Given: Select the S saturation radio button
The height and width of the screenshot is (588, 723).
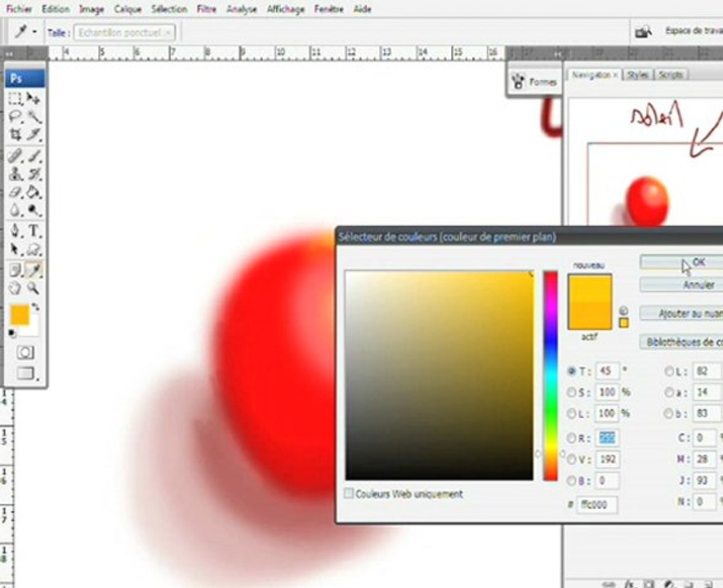Looking at the screenshot, I should [572, 392].
